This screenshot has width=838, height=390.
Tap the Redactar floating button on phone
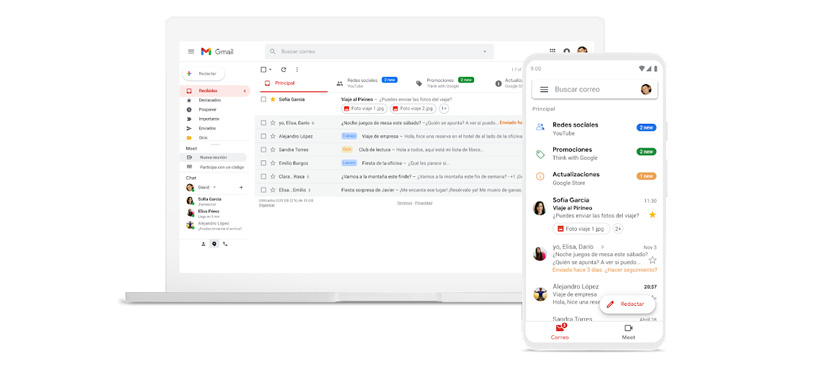(627, 304)
